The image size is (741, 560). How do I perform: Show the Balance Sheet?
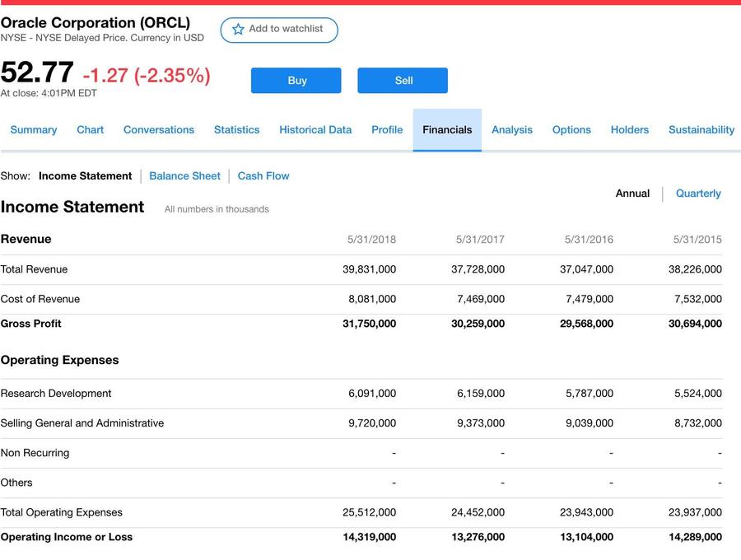[x=184, y=175]
